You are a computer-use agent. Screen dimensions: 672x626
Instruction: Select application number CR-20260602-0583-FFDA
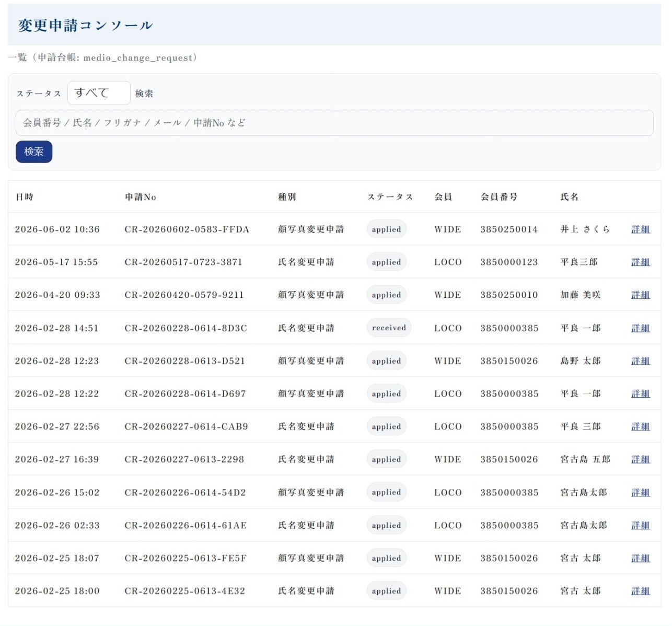pos(187,229)
